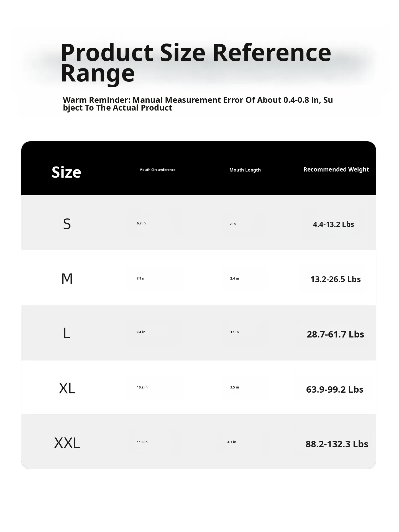Click the 13.2-26.5 Lbs weight cell
The height and width of the screenshot is (532, 399).
[x=336, y=279]
